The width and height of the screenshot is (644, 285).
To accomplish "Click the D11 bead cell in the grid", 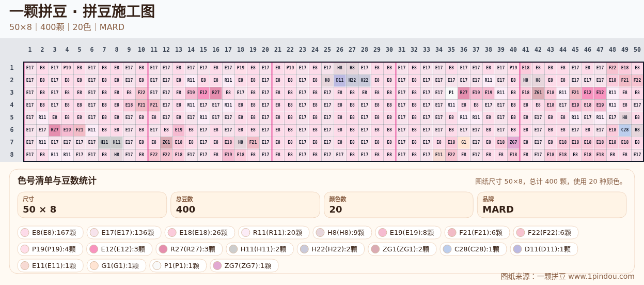I will (x=340, y=80).
